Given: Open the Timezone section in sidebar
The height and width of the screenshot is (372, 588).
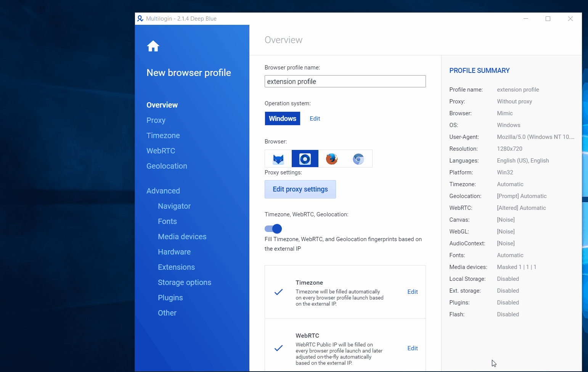Looking at the screenshot, I should coord(163,135).
